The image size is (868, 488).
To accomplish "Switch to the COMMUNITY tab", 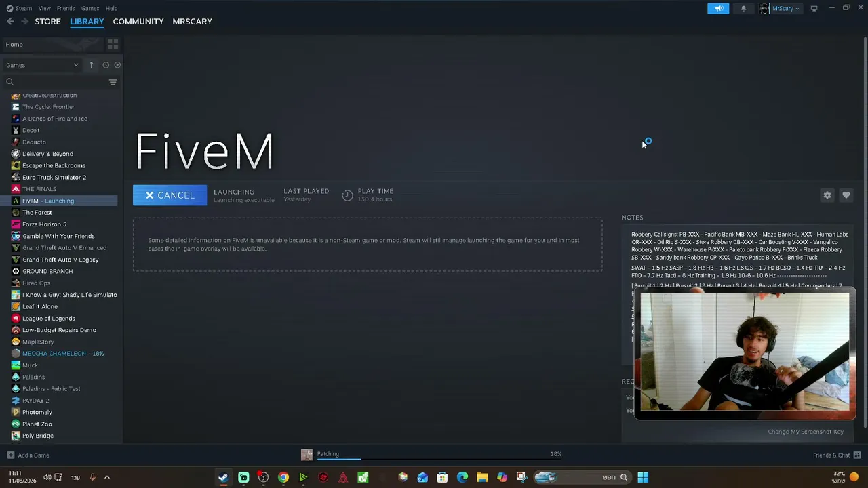I will tap(138, 22).
